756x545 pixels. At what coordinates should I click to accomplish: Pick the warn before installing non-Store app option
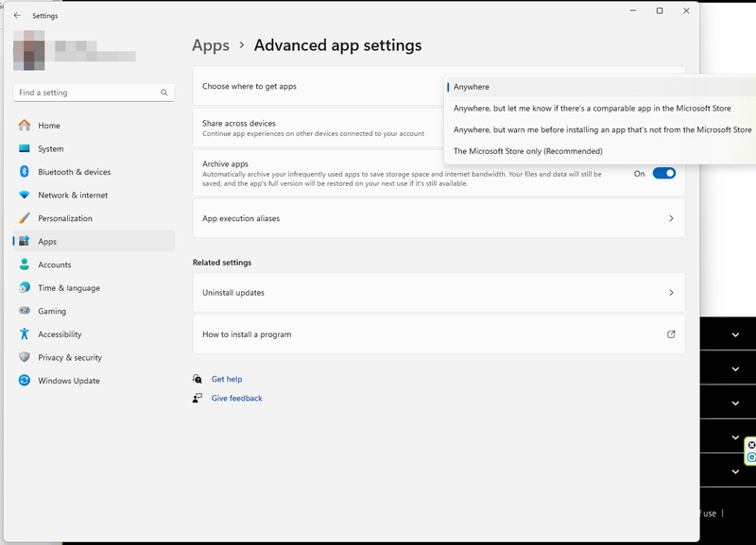pos(602,129)
